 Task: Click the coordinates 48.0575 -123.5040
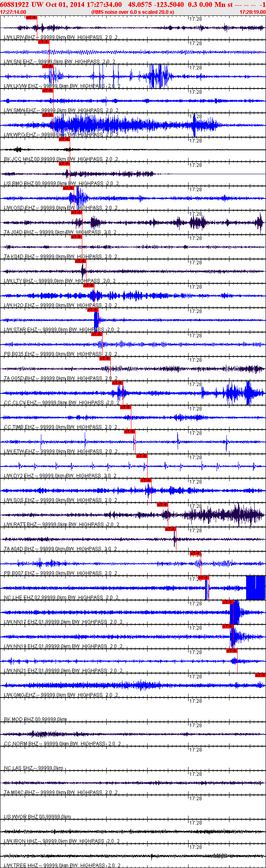coord(156,4)
